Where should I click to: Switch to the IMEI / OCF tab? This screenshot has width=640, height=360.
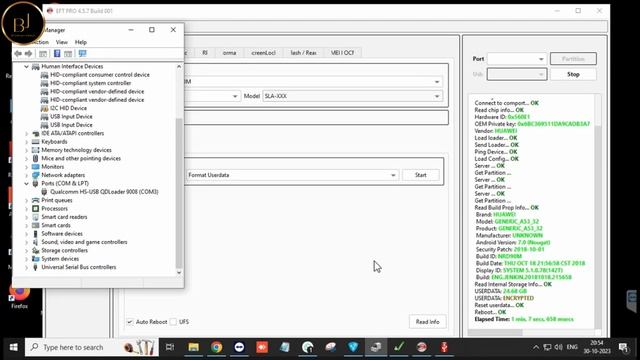click(x=342, y=53)
